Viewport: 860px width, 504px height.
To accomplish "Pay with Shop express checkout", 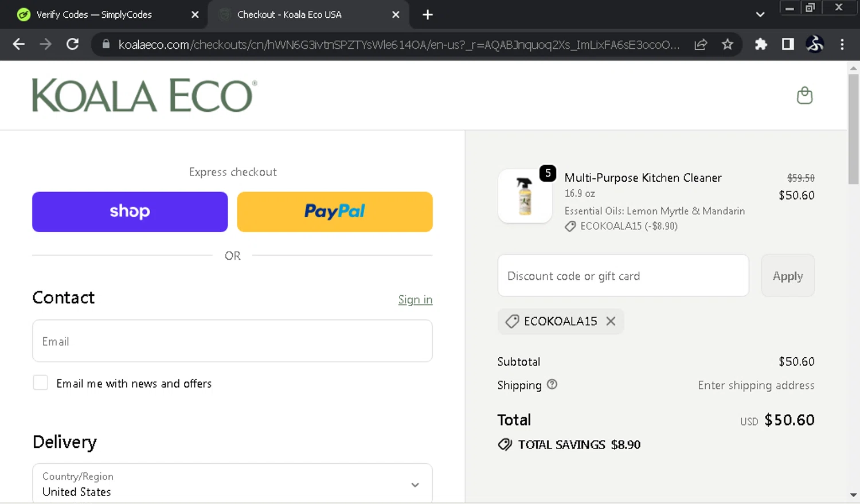I will point(130,212).
